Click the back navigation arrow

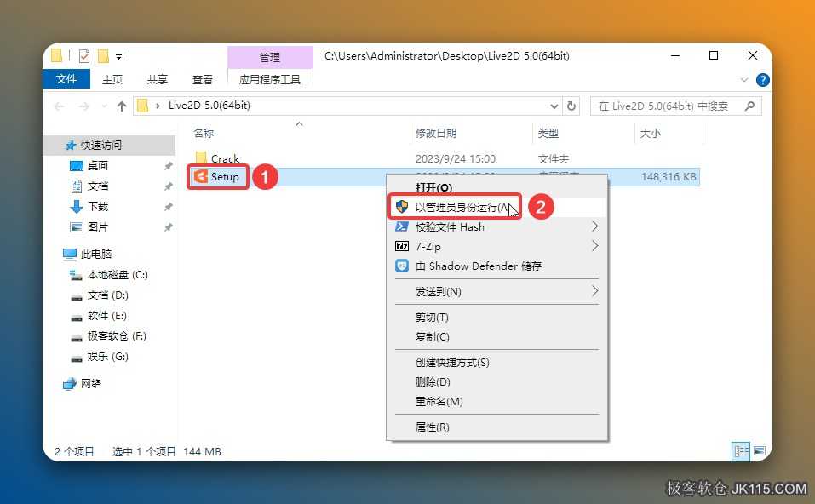tap(60, 106)
